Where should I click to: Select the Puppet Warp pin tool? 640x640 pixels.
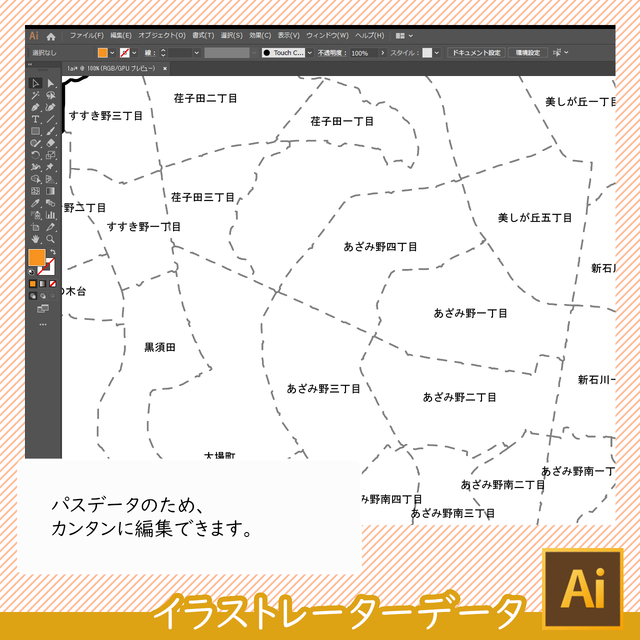(x=51, y=167)
